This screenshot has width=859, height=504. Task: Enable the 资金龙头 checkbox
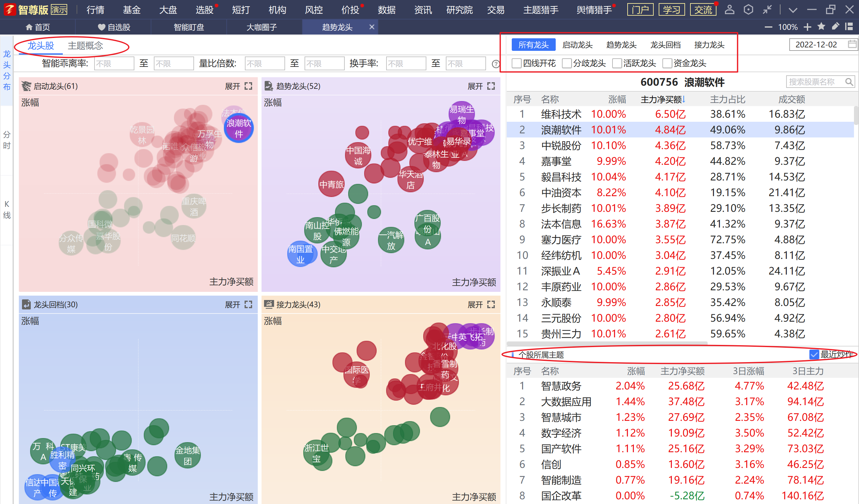(667, 63)
